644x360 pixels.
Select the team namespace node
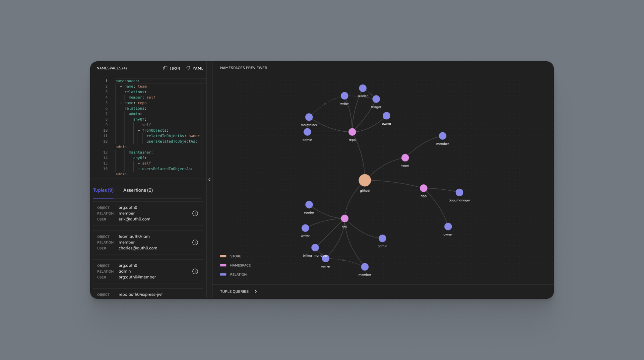click(x=405, y=158)
